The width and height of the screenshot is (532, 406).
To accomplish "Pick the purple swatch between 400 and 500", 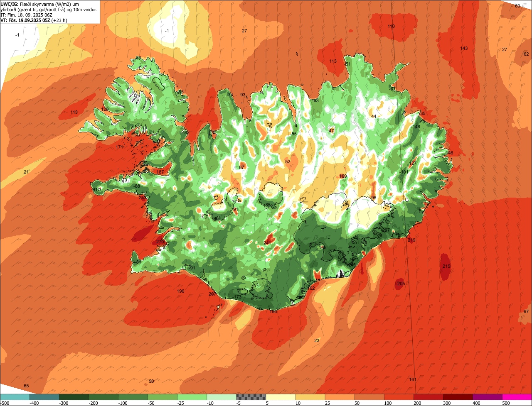I will coord(488,397).
